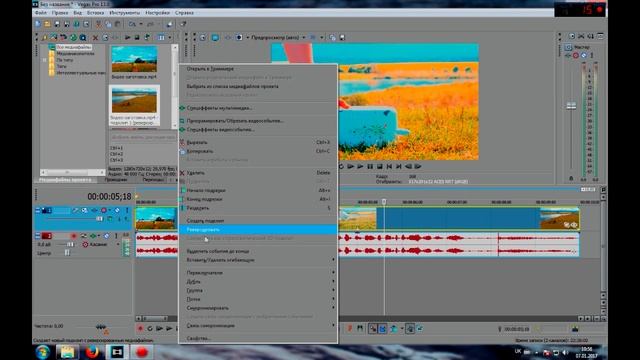
Task: Choose Вырезать in the context menu
Action: click(258, 142)
